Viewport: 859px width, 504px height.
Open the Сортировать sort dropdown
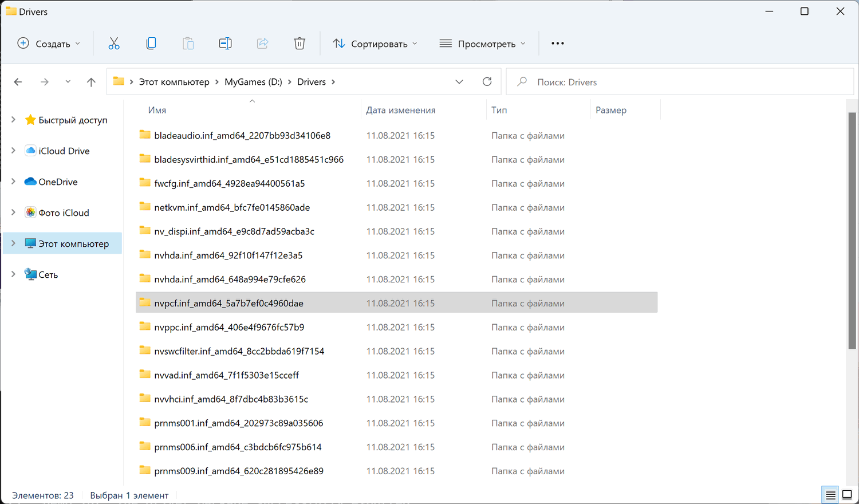(376, 44)
